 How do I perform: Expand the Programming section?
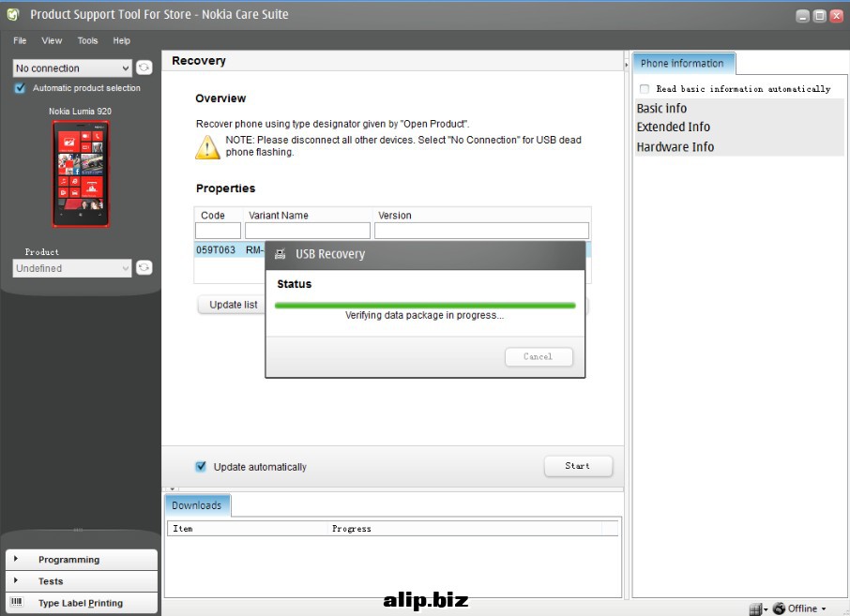point(82,560)
